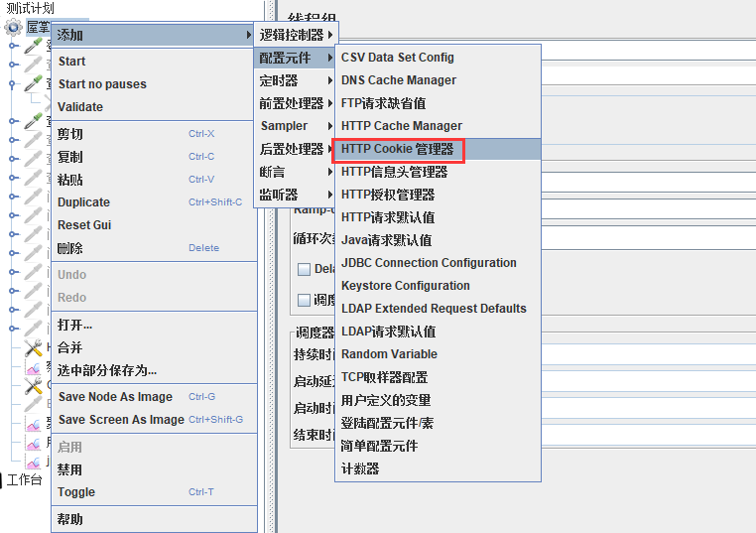Add Keystore Configuration element
756x533 pixels.
(x=438, y=286)
